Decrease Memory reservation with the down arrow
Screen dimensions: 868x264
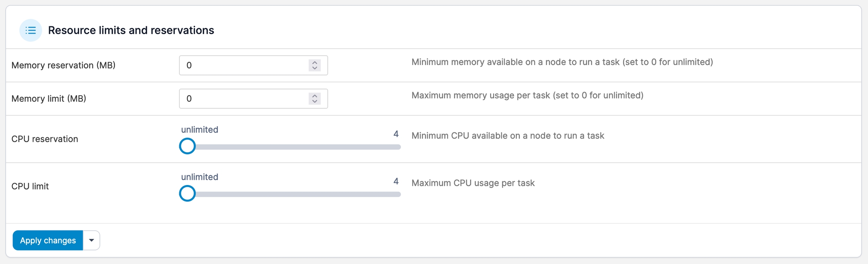[x=315, y=68]
